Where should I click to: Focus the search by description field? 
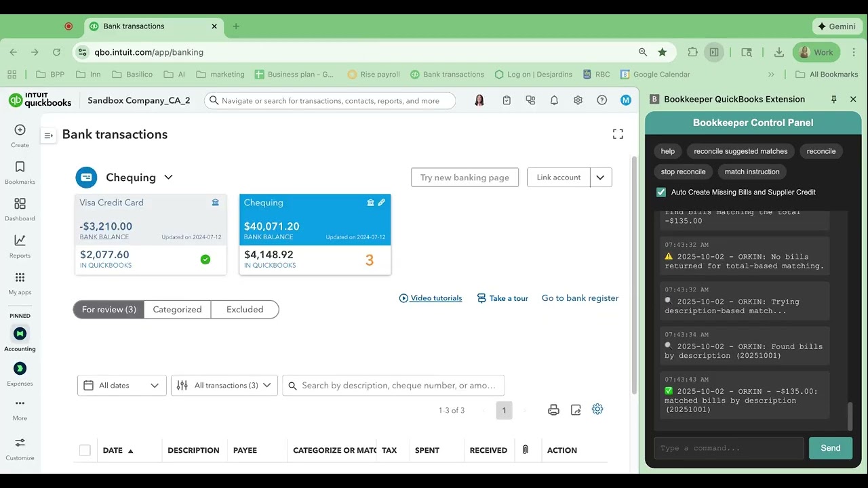point(393,386)
